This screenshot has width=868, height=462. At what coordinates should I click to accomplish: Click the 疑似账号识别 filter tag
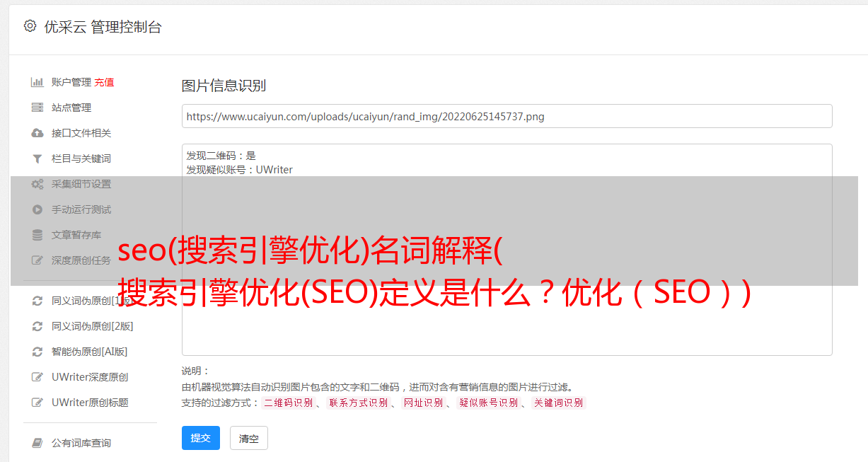pyautogui.click(x=488, y=403)
